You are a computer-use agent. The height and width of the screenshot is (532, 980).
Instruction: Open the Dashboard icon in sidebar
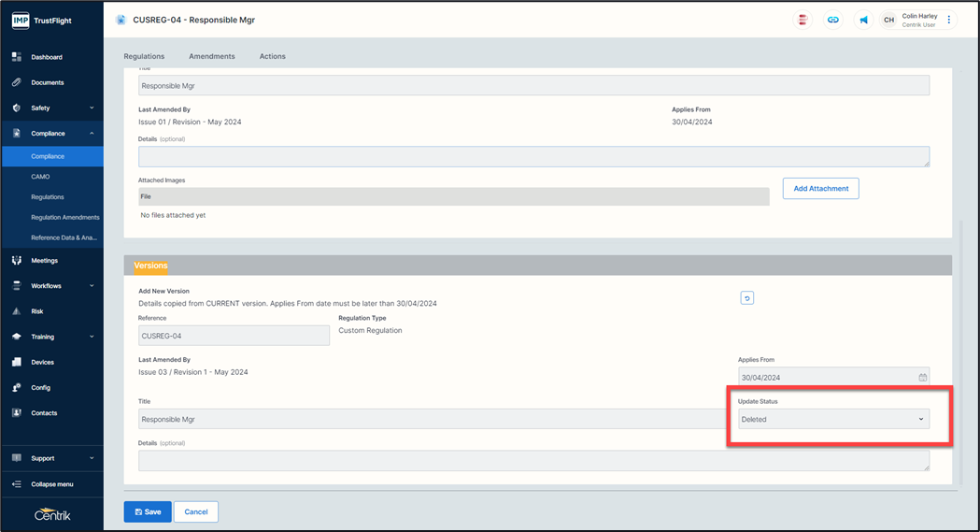(x=17, y=57)
